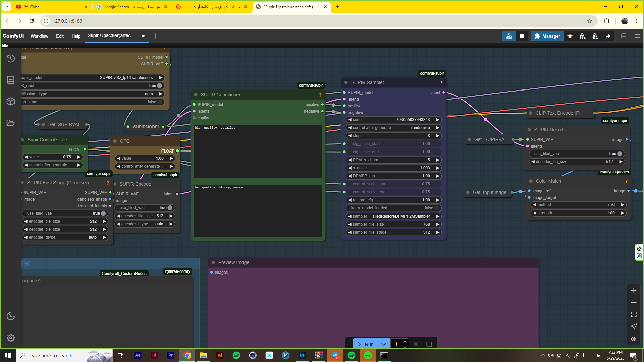Click the fit view icon
This screenshot has width=644, height=362.
pos(634,314)
